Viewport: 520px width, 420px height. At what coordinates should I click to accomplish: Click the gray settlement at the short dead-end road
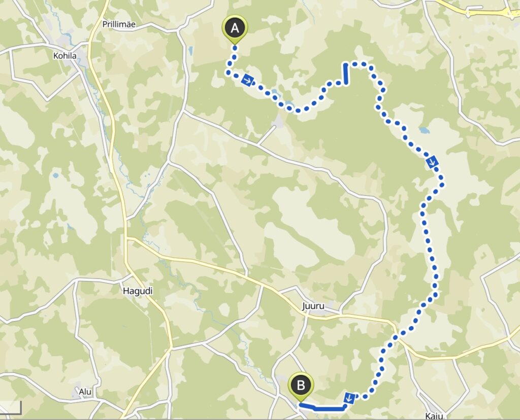278,122
